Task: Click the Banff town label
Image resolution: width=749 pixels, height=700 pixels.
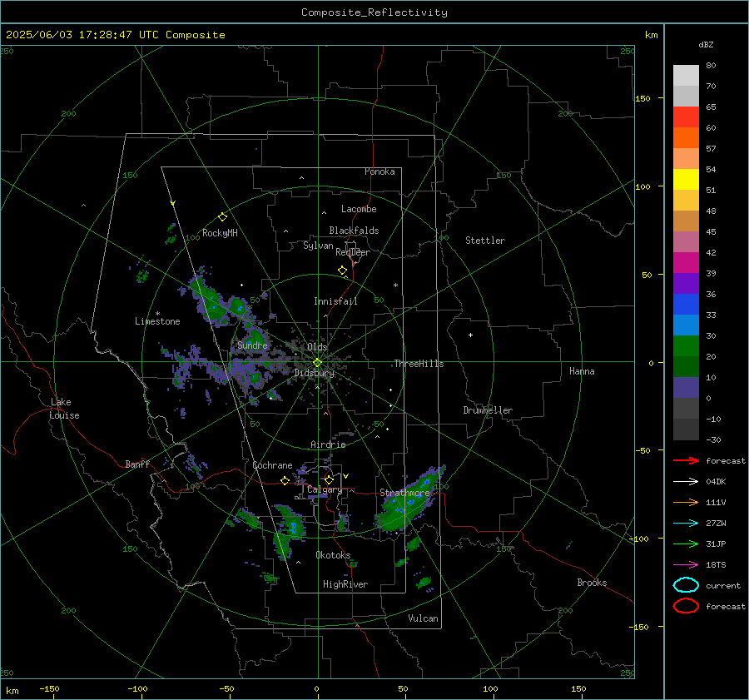Action: 137,464
